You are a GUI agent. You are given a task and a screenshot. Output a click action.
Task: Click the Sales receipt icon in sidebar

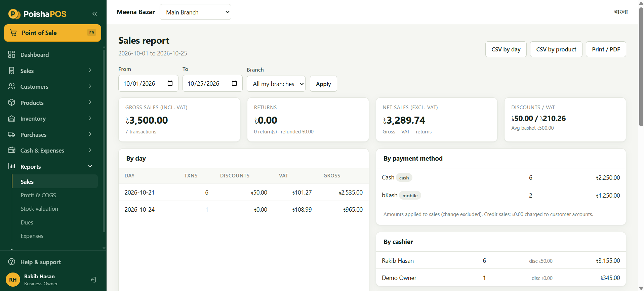point(12,71)
